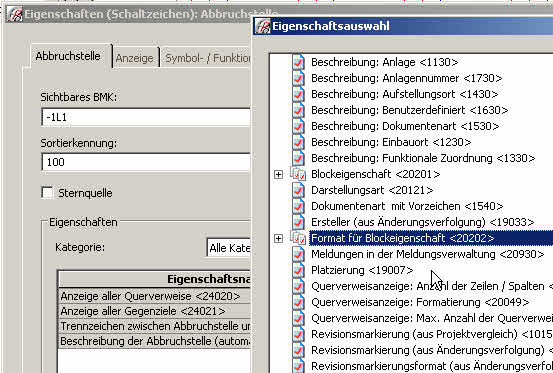553x373 pixels.
Task: Select row Anzeige aller Gegenziele <24021>
Action: pos(155,311)
